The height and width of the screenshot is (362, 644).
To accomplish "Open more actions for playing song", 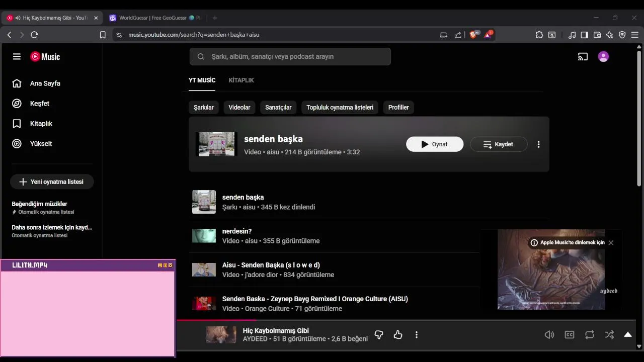I will click(x=416, y=335).
